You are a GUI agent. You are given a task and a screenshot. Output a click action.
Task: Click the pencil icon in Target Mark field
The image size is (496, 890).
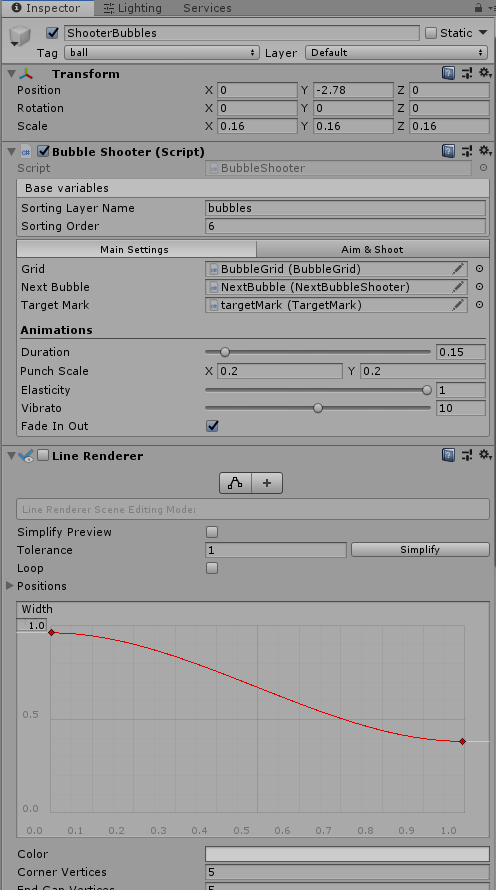click(x=458, y=305)
